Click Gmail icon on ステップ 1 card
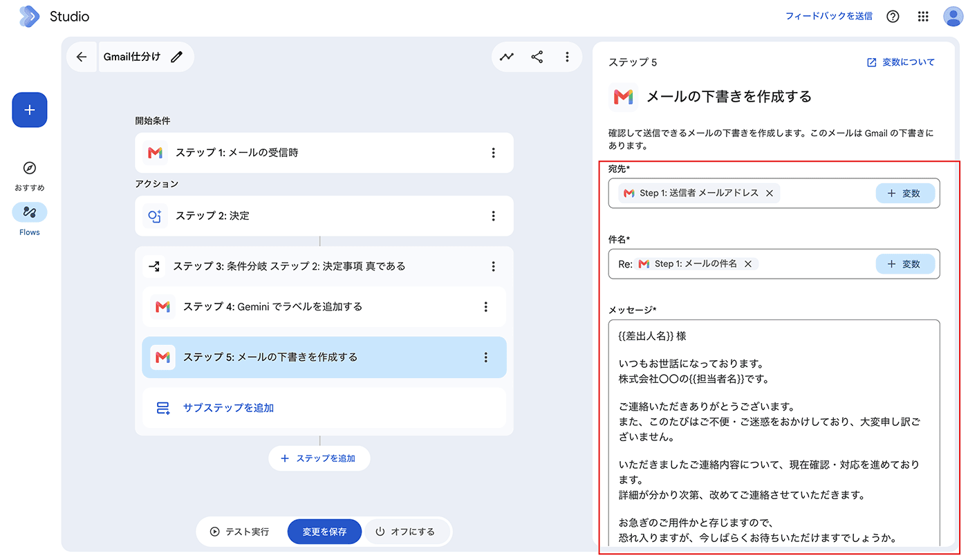 pos(156,153)
